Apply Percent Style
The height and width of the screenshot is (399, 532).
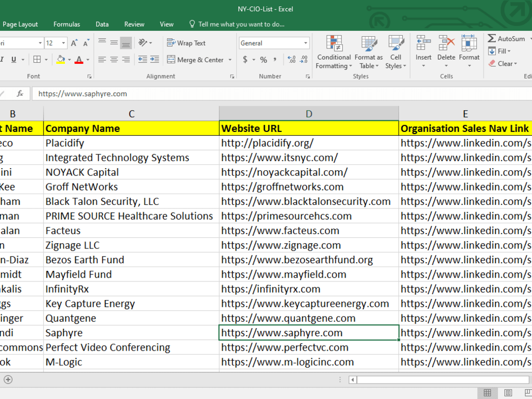click(x=264, y=60)
